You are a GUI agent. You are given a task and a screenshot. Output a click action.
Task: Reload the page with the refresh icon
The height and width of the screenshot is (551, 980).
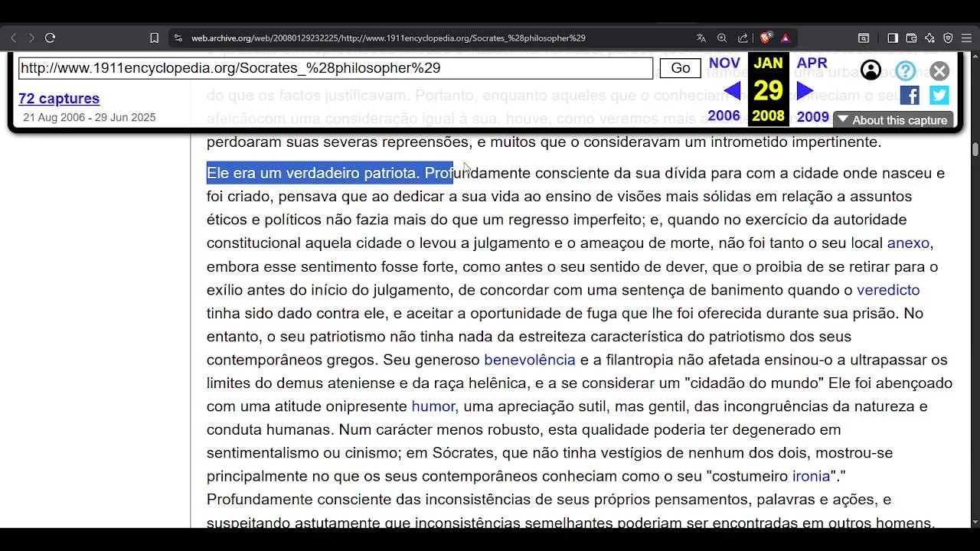point(51,37)
